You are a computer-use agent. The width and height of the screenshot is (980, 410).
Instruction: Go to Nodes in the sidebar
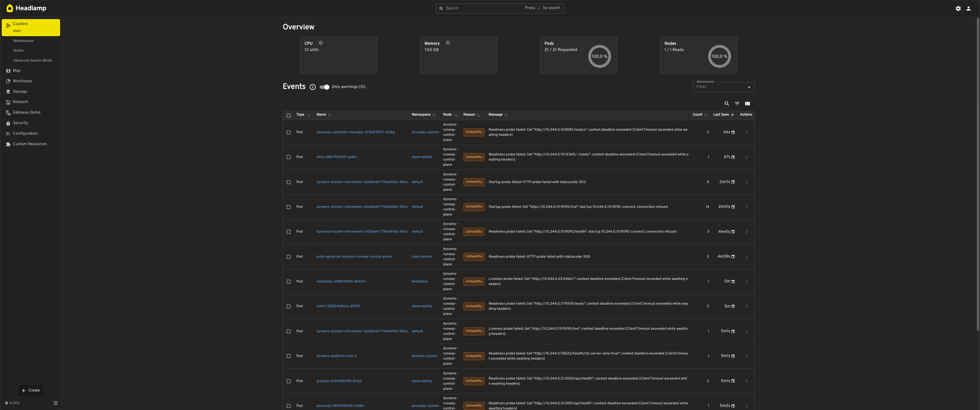click(18, 51)
